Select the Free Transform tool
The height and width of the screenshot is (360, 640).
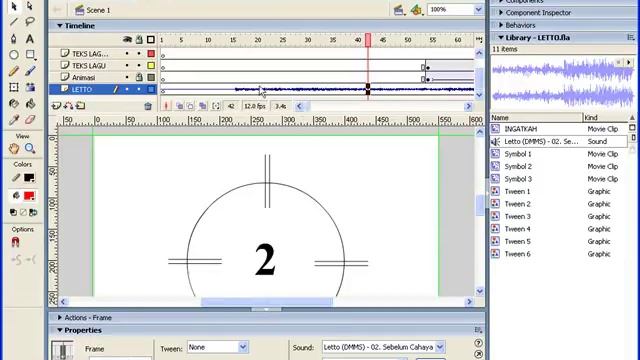point(14,87)
